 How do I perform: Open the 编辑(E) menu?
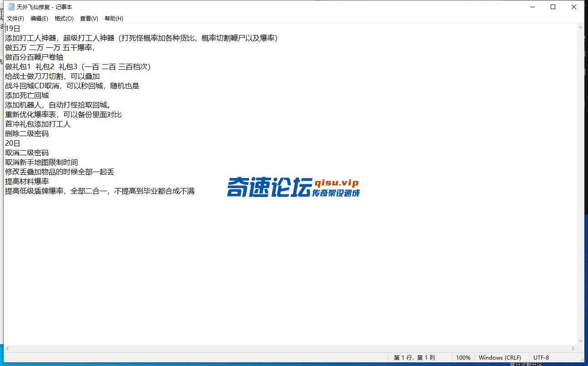coord(39,19)
